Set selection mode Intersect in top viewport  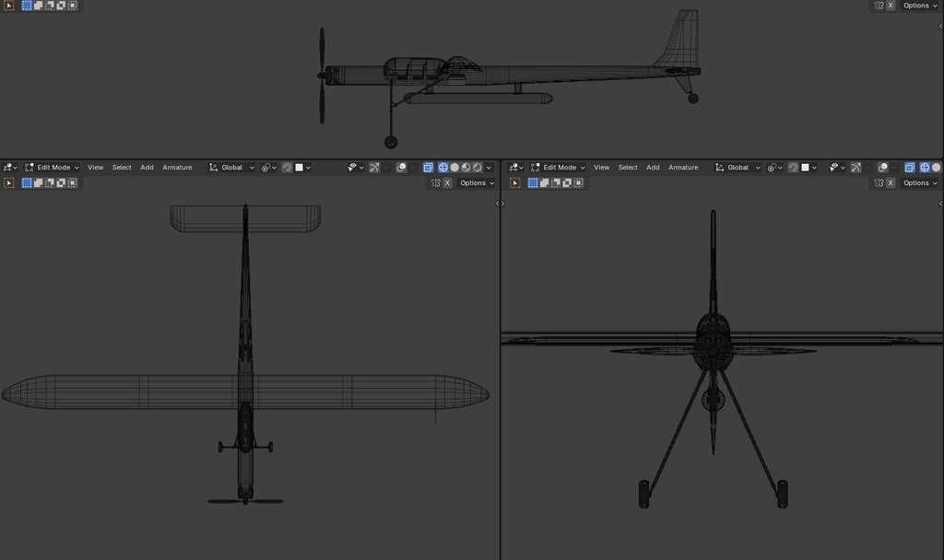(72, 6)
